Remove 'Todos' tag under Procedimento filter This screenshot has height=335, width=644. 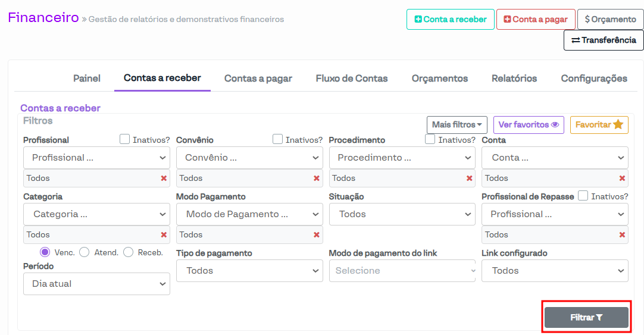click(x=469, y=179)
